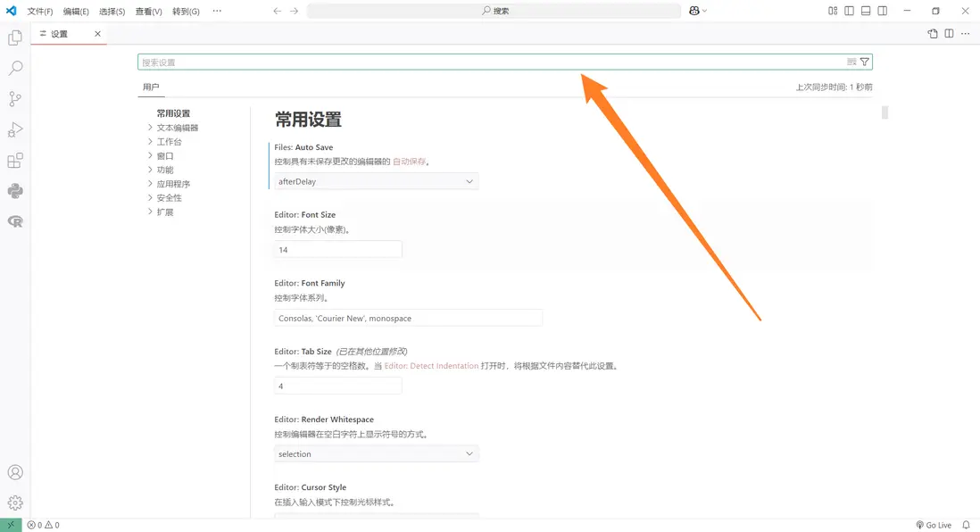The image size is (980, 532).
Task: Close the 设置 tab
Action: coord(97,34)
